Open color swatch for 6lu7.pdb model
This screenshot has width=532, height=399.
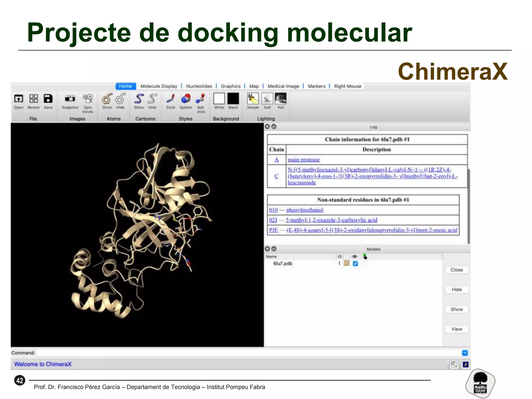pos(347,263)
